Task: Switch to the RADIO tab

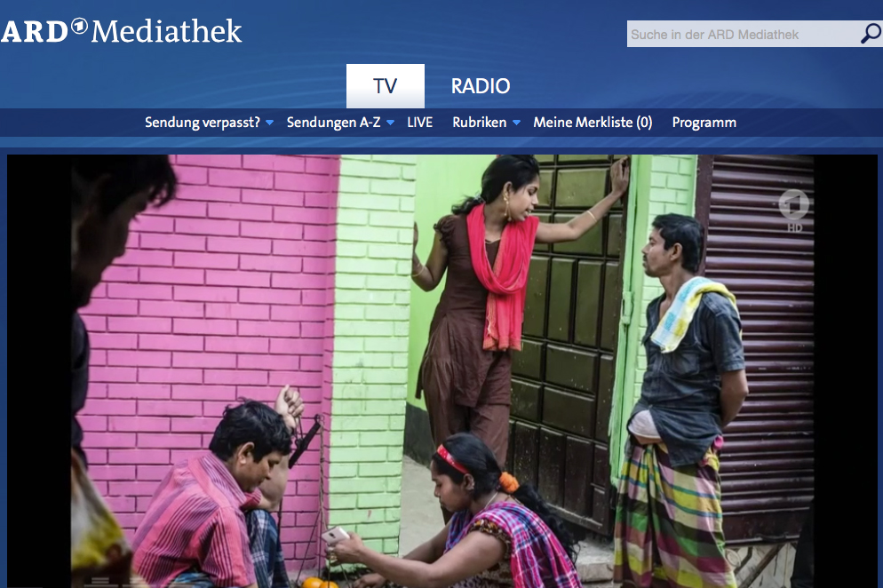Action: click(481, 86)
